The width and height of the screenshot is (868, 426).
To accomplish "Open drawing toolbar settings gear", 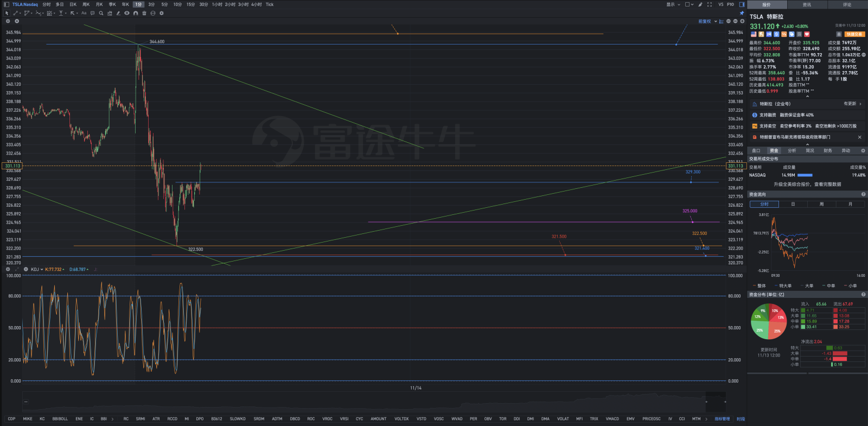I will point(162,13).
